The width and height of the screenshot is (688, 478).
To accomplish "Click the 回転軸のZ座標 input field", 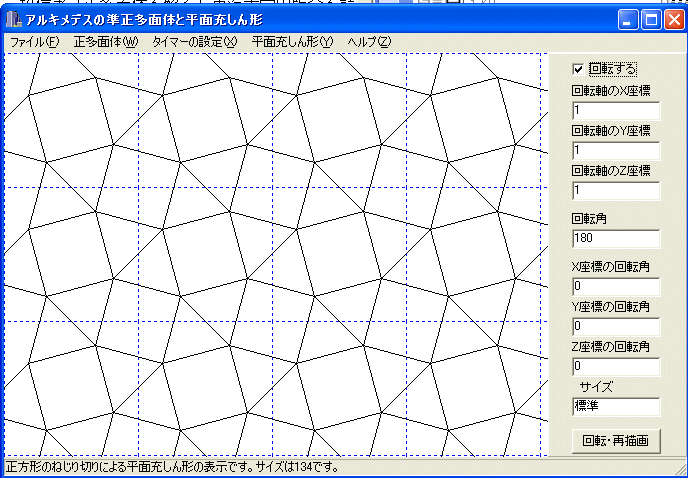I will coord(616,190).
